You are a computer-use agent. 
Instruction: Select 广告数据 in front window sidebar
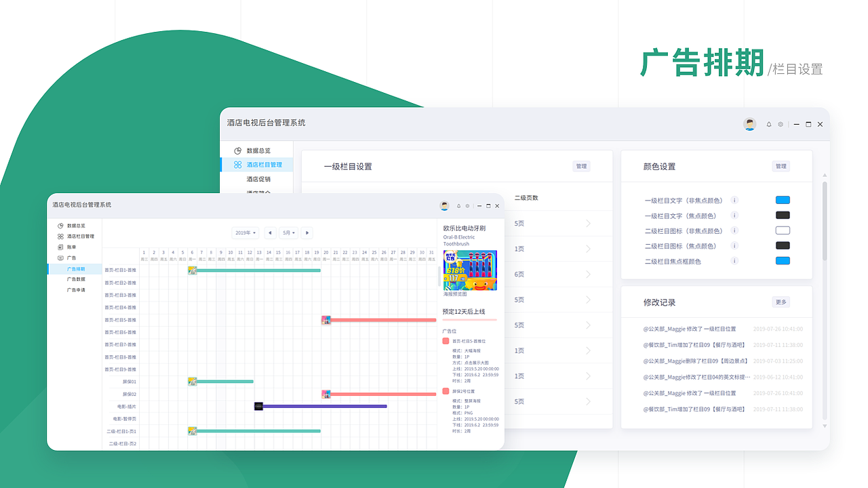coord(76,279)
